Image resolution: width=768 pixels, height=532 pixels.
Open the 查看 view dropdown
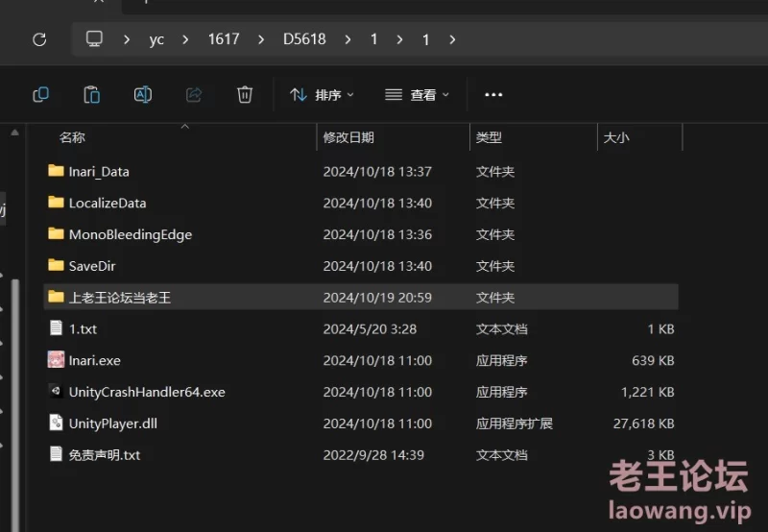pyautogui.click(x=417, y=94)
